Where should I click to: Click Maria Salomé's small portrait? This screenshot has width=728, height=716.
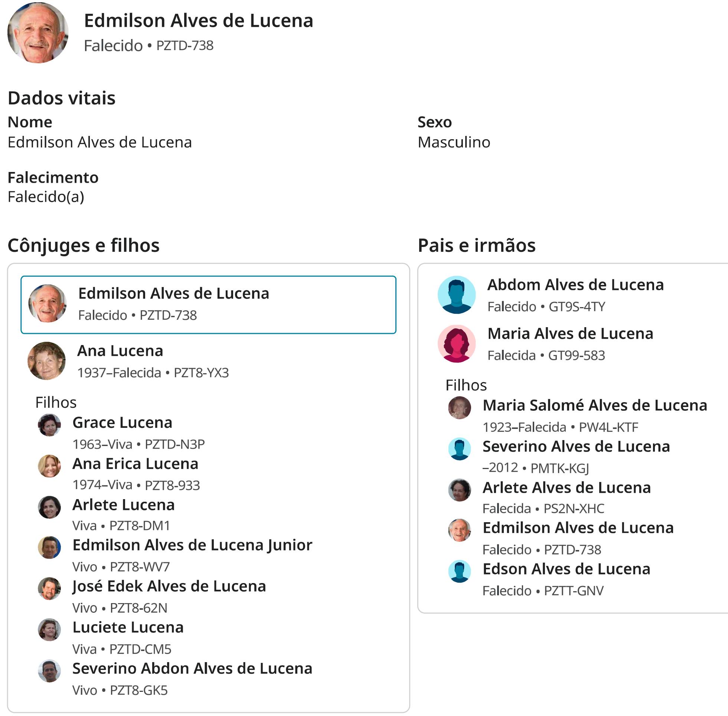[459, 407]
